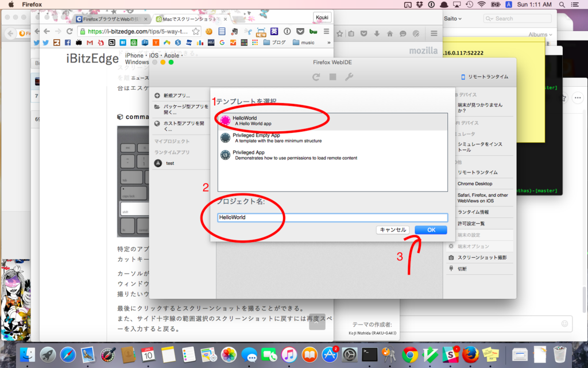Open the Chrome hamburger menu
Screen dimensions: 588x368
pyautogui.click(x=326, y=31)
